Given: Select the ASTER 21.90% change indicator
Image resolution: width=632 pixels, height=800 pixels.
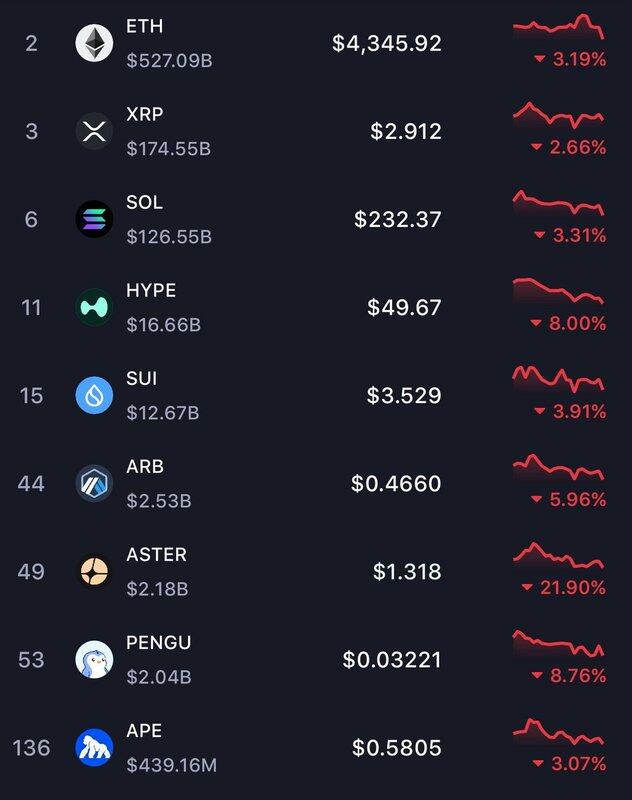Looking at the screenshot, I should pyautogui.click(x=564, y=588).
